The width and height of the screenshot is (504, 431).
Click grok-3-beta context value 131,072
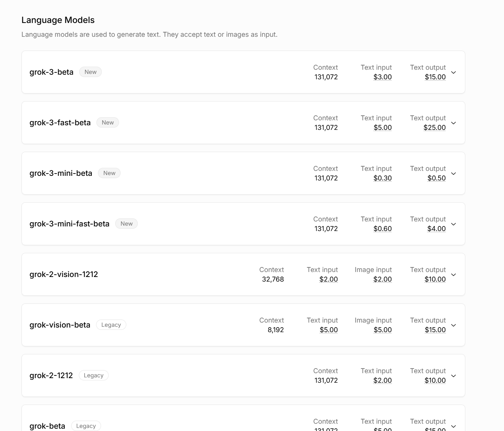coord(326,77)
